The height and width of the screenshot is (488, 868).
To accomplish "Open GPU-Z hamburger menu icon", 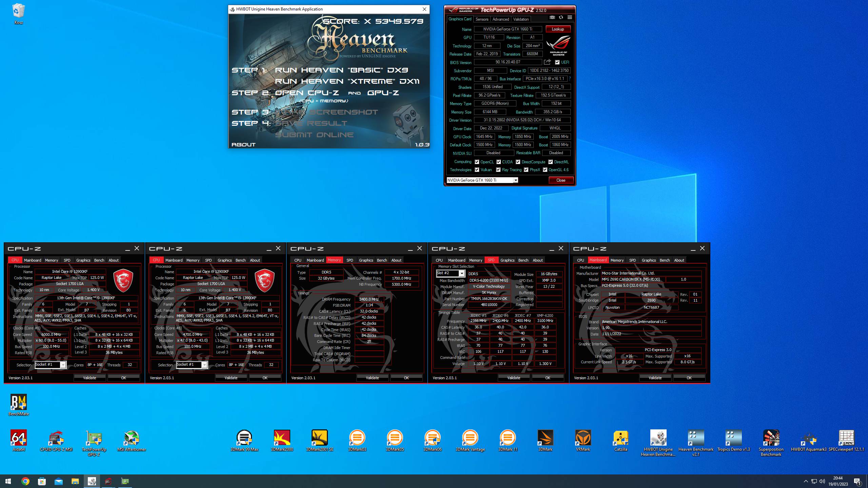I will [570, 18].
